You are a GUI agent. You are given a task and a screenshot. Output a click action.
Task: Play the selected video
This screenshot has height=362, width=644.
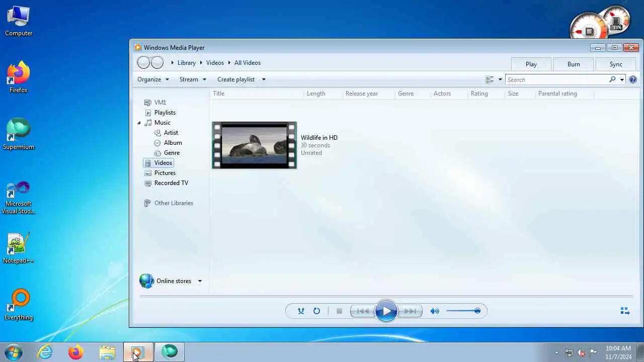386,311
